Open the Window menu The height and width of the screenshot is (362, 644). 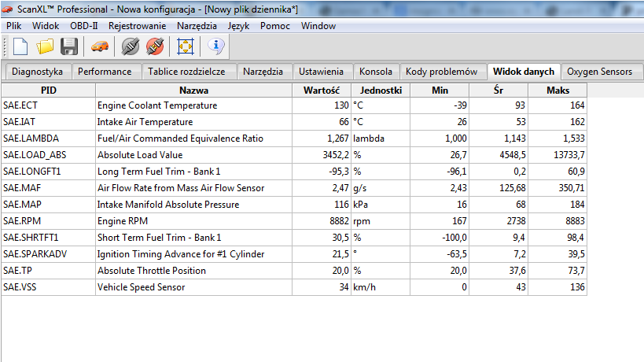[318, 26]
